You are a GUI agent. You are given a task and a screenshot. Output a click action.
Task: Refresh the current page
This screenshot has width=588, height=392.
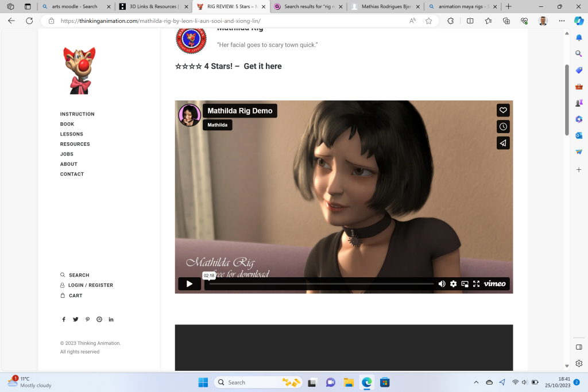pos(29,21)
